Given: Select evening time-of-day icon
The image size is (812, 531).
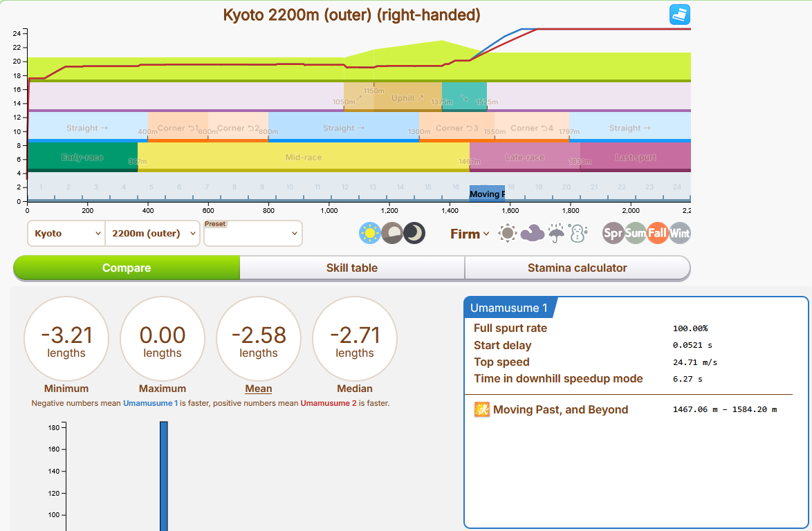Looking at the screenshot, I should (x=392, y=234).
